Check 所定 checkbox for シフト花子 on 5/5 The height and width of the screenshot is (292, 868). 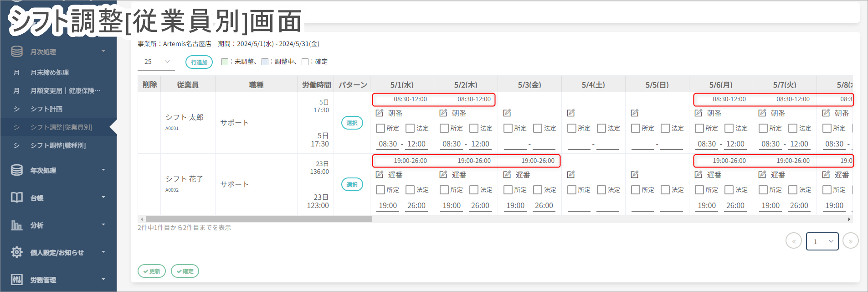[x=636, y=190]
